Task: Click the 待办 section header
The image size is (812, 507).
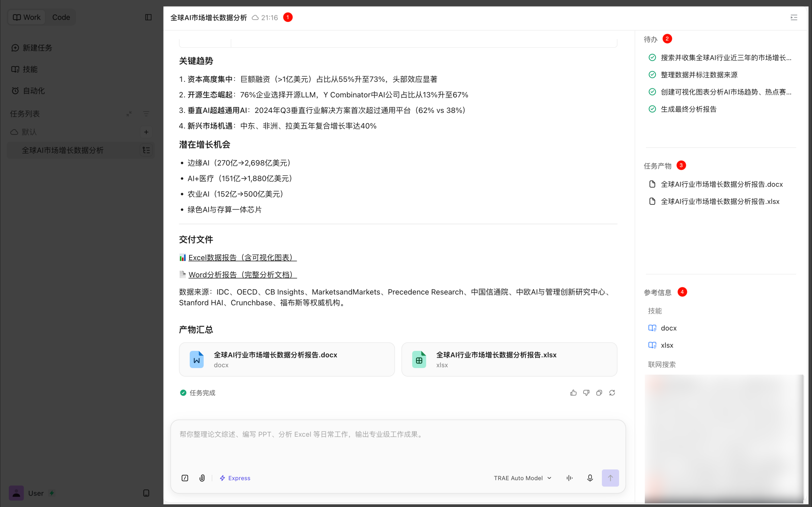Action: tap(650, 39)
